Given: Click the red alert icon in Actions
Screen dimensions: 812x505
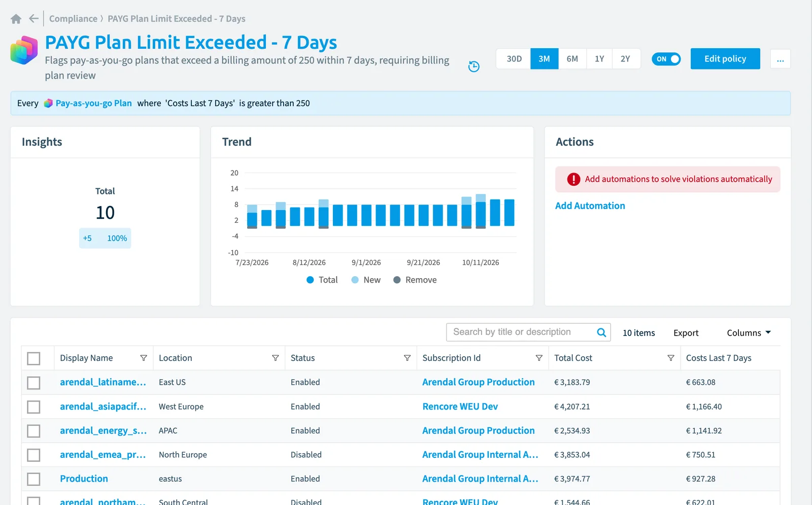Looking at the screenshot, I should pyautogui.click(x=573, y=179).
